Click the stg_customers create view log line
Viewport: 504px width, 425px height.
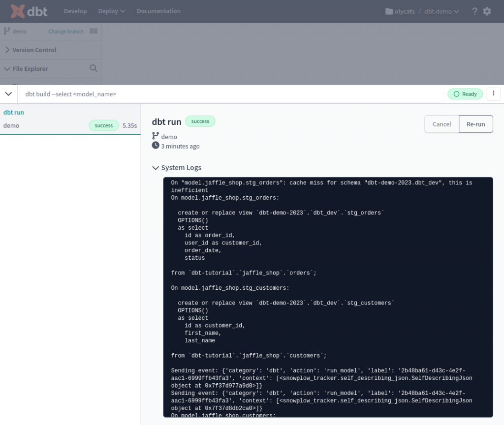286,303
